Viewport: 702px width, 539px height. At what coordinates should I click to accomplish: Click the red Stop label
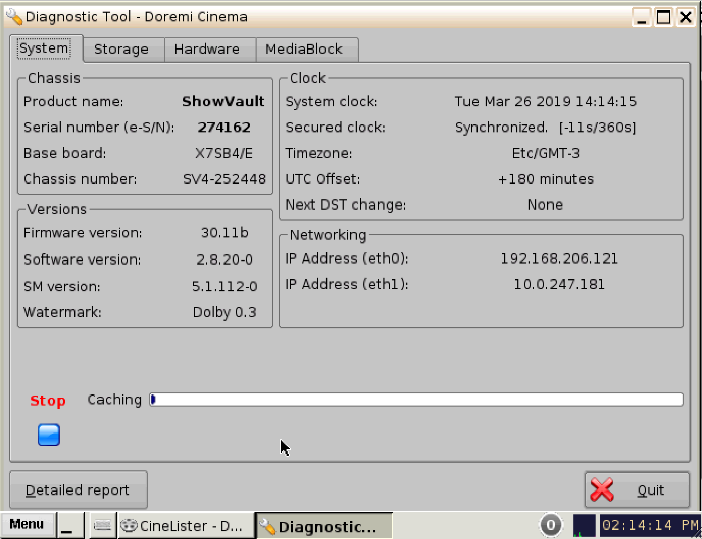(x=48, y=401)
